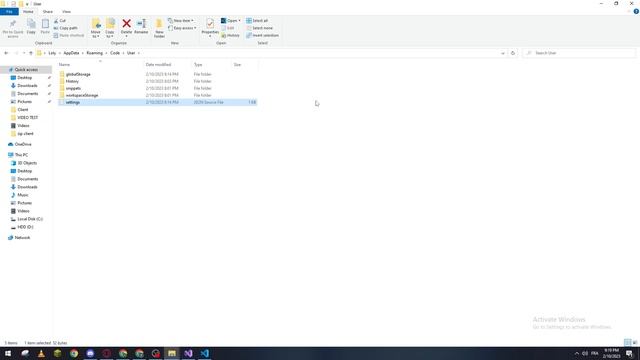This screenshot has width=640, height=360.
Task: Open Local Disk (C:) drive
Action: coord(30,219)
